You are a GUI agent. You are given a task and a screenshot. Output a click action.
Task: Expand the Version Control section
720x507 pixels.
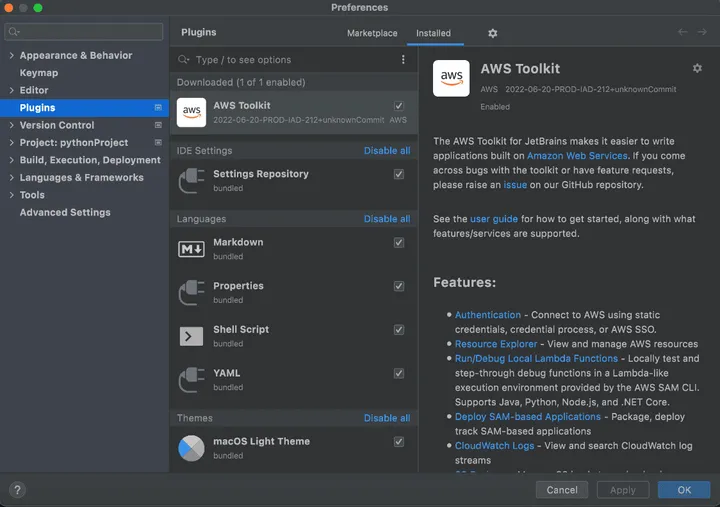(11, 126)
